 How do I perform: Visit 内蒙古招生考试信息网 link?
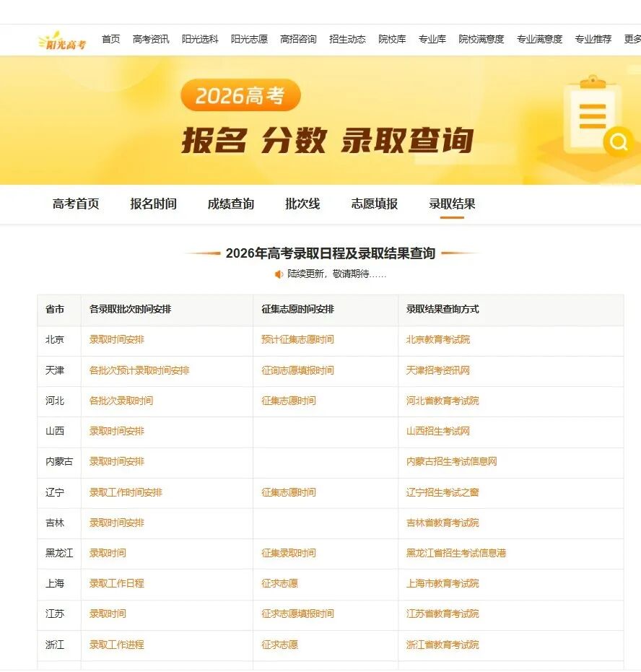[x=452, y=461]
